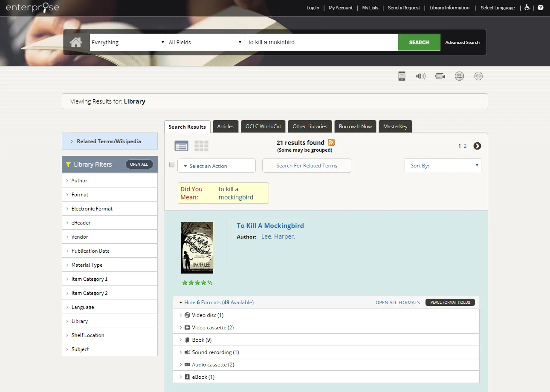The image size is (550, 392).
Task: Switch to the Other Libraries tab
Action: tap(310, 127)
